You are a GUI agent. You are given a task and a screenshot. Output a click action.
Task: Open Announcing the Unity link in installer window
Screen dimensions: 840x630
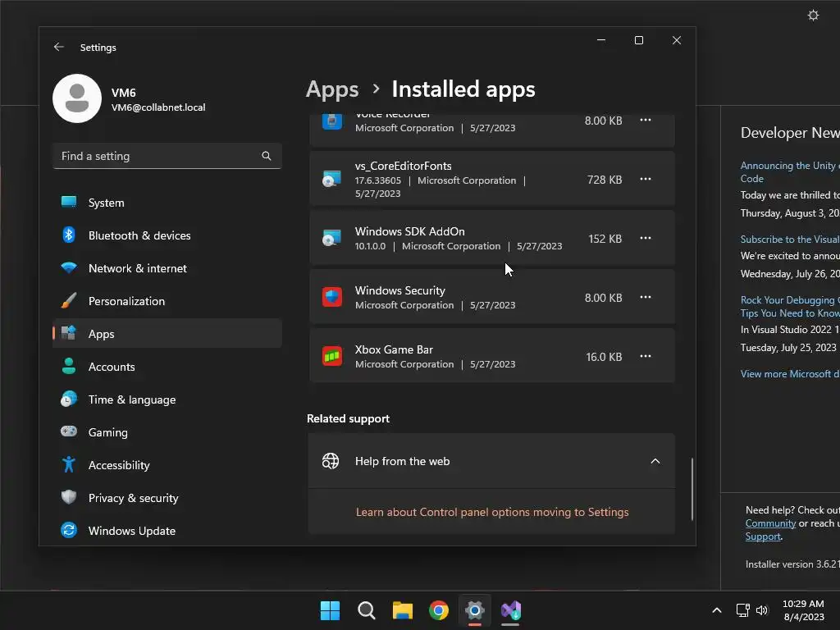(790, 172)
